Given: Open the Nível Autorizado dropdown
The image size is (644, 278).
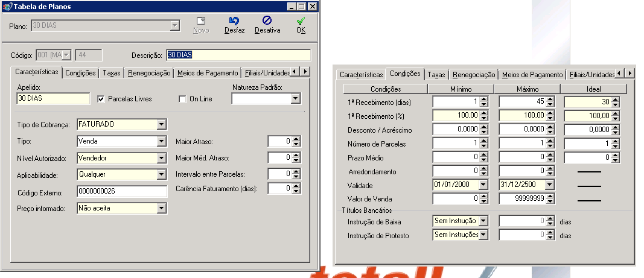Looking at the screenshot, I should pos(161,158).
